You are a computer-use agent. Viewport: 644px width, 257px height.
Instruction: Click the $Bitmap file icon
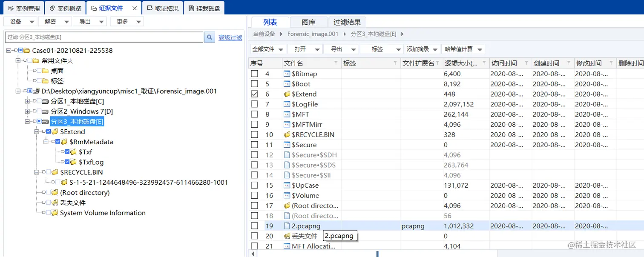[287, 74]
